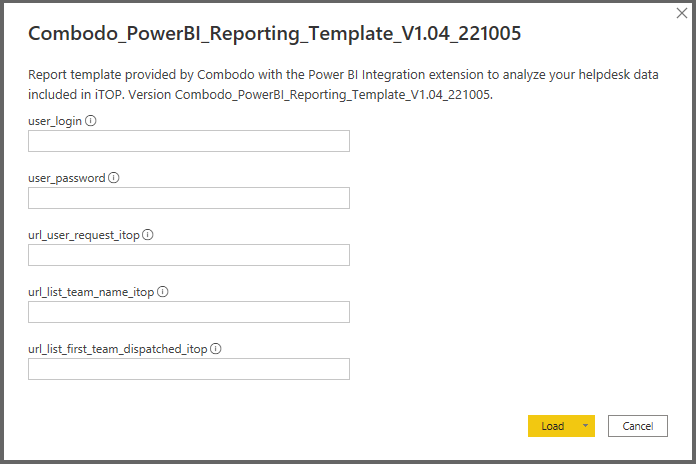Select the url_user_request_itop input field
697x464 pixels.
point(189,255)
